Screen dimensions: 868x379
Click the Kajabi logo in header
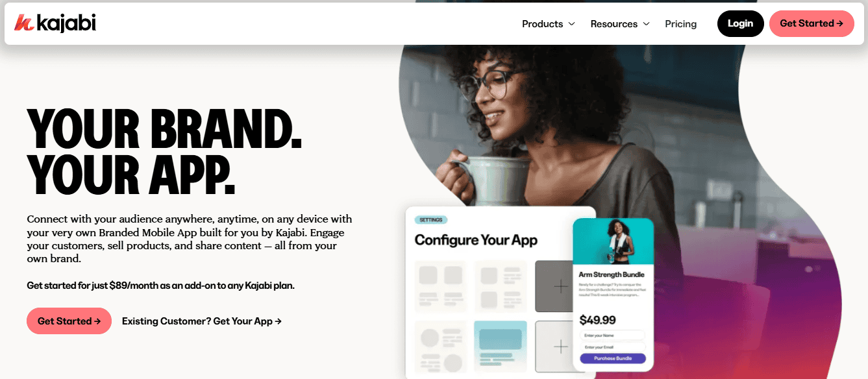(x=55, y=23)
